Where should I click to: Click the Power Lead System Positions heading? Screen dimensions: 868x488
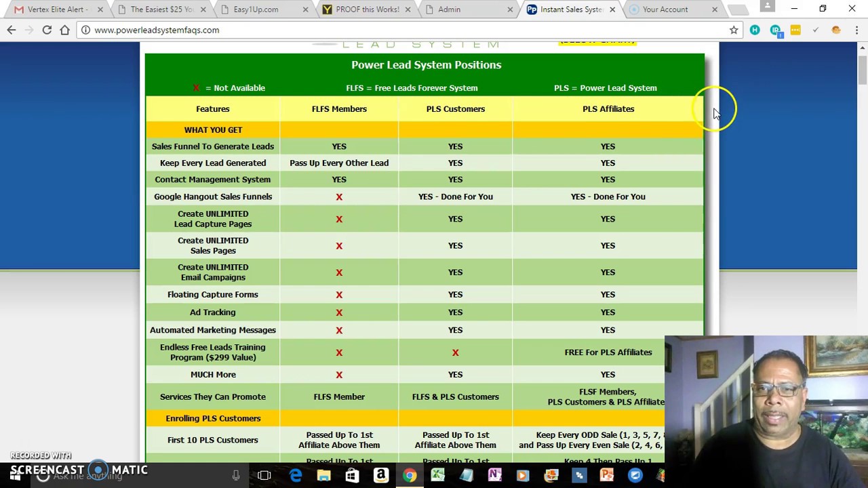tap(426, 65)
